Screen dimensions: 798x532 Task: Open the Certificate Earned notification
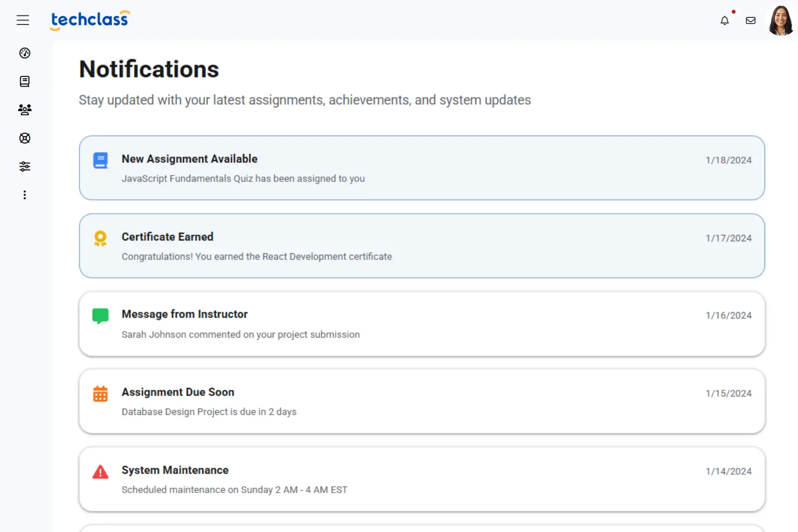coord(422,246)
